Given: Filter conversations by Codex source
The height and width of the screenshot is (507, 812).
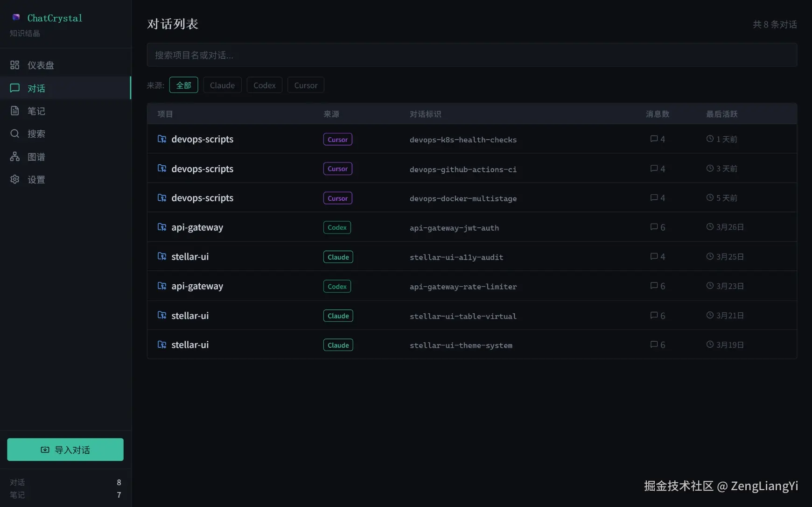Looking at the screenshot, I should pos(264,85).
